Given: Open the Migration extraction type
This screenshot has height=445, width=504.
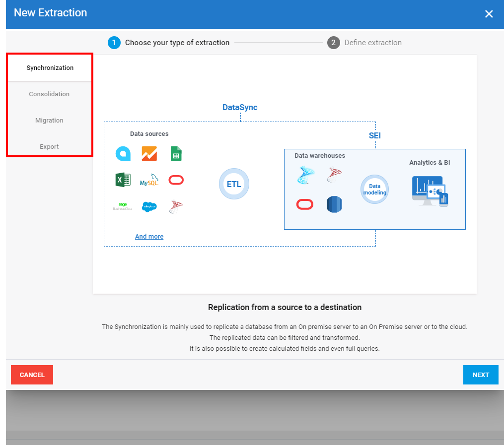Looking at the screenshot, I should pyautogui.click(x=49, y=121).
